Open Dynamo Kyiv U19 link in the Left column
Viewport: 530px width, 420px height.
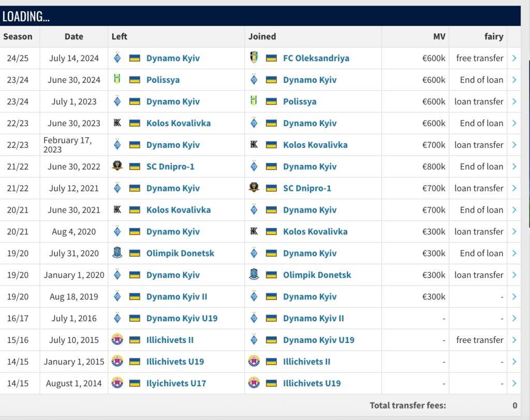[x=182, y=318]
